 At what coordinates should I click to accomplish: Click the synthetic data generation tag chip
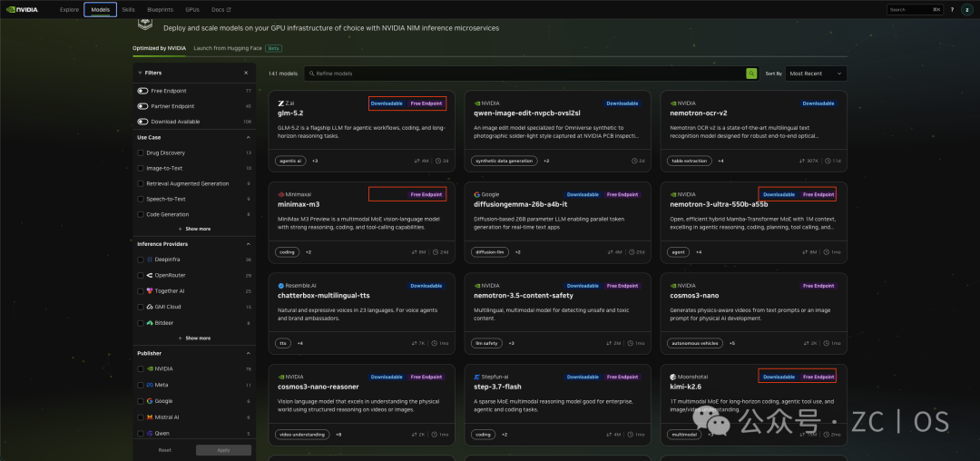tap(504, 161)
